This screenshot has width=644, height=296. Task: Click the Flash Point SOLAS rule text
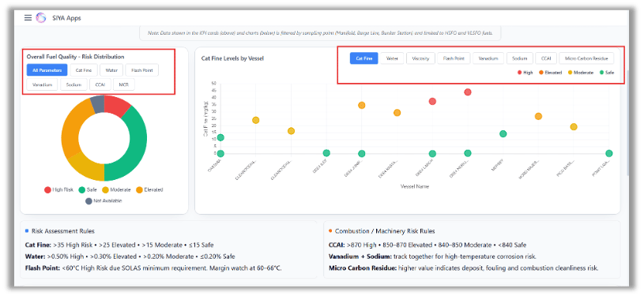tap(153, 268)
